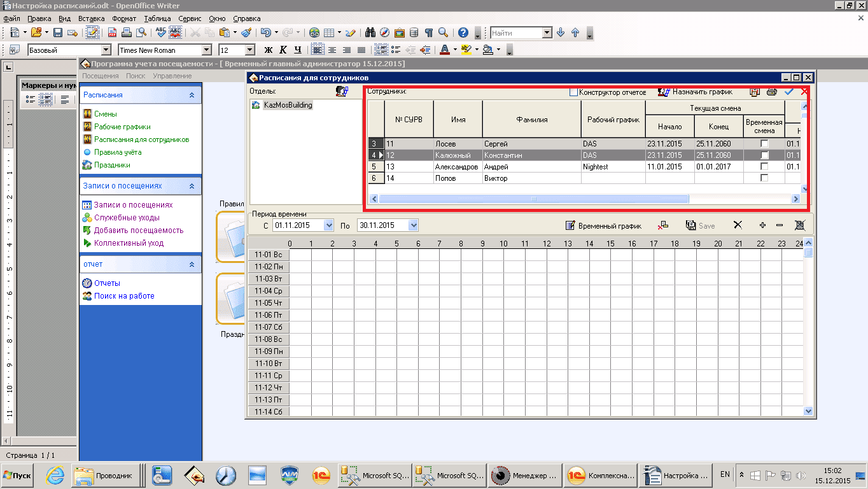
Task: Open Рабочие графики link in sidebar
Action: tap(122, 127)
